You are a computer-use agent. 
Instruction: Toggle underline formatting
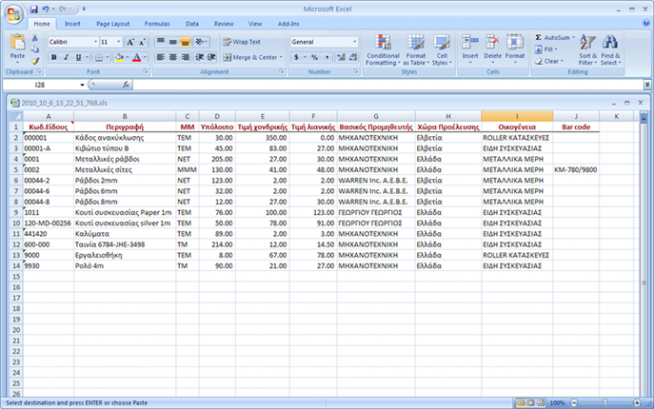click(78, 57)
